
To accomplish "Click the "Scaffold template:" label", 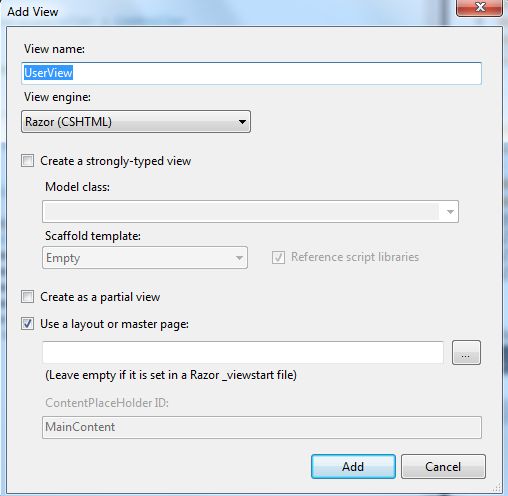I will pyautogui.click(x=93, y=236).
